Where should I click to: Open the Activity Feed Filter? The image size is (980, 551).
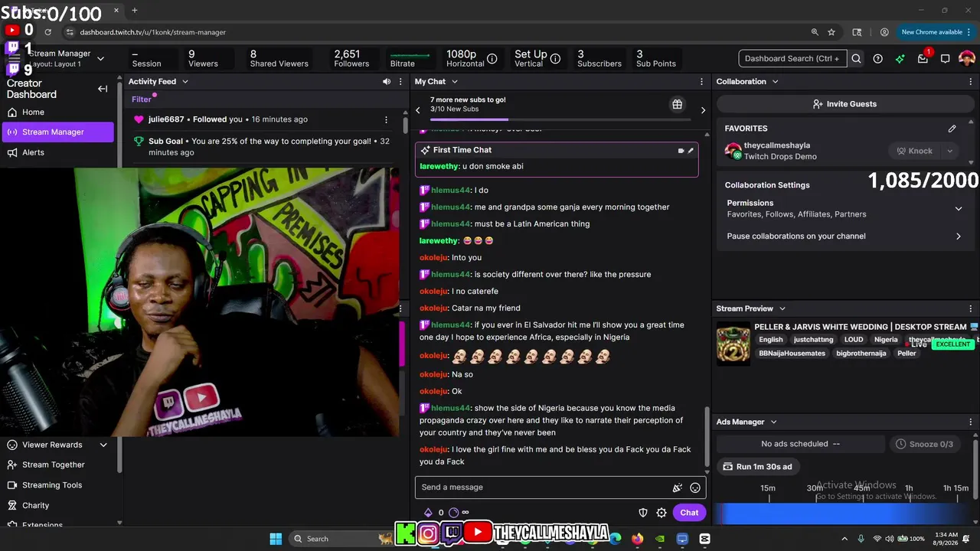pyautogui.click(x=142, y=99)
